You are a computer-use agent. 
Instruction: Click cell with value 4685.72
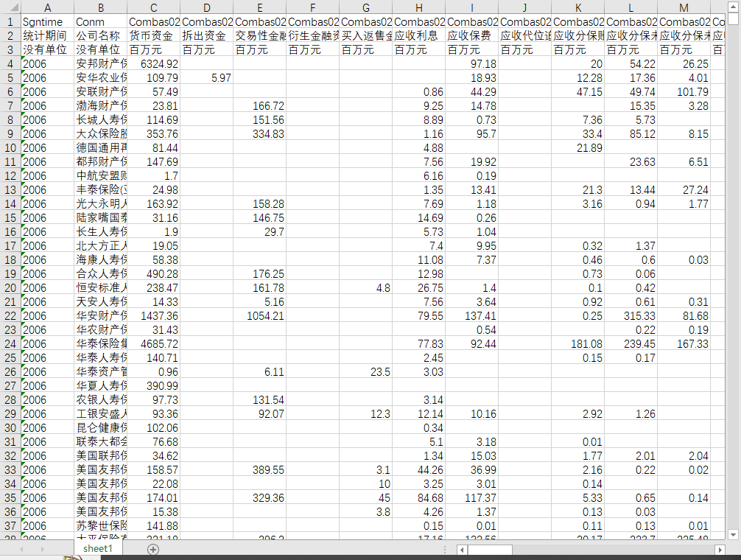154,344
